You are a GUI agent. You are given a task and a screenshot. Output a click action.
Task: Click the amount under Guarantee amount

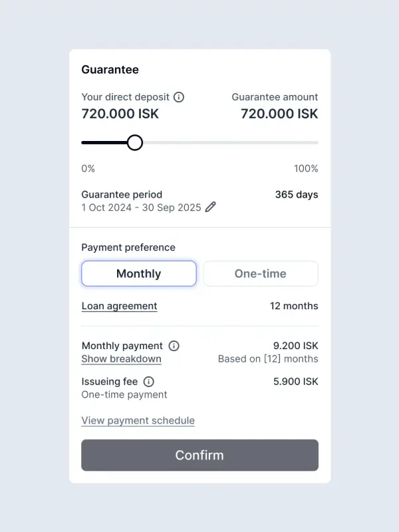pos(279,114)
